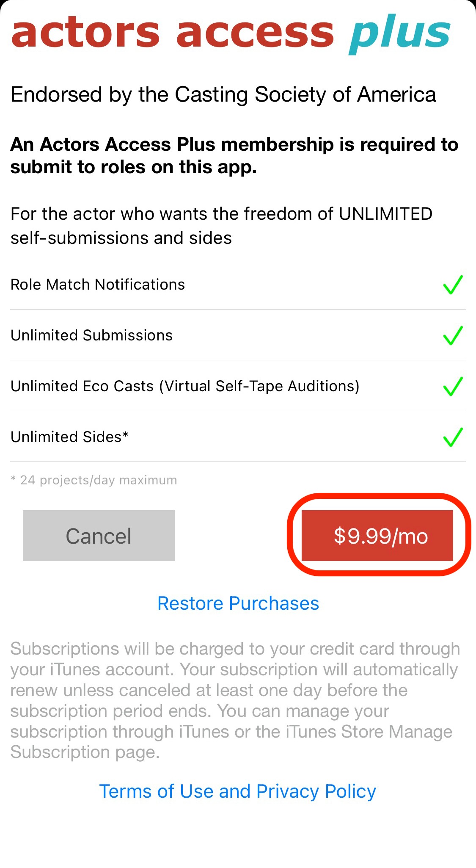The height and width of the screenshot is (868, 476).
Task: Open the '* 24 projects/day maximum' footnote
Action: point(94,480)
